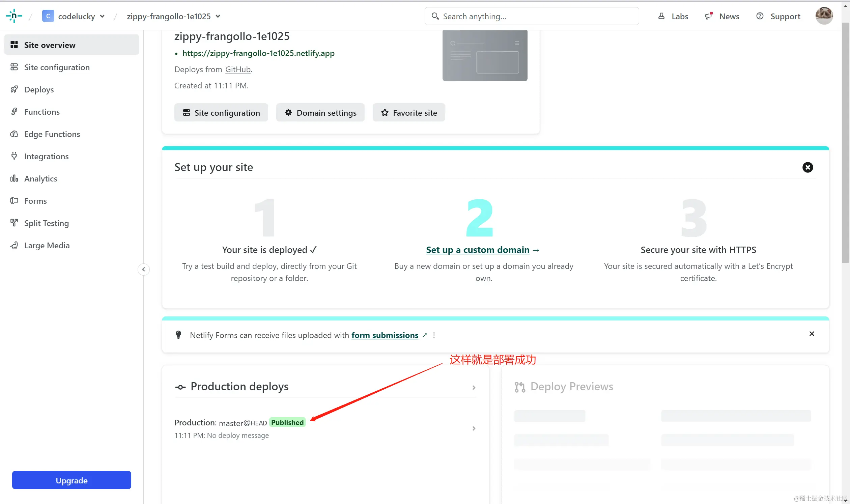The width and height of the screenshot is (850, 504).
Task: Click the Edge Functions icon
Action: point(14,134)
